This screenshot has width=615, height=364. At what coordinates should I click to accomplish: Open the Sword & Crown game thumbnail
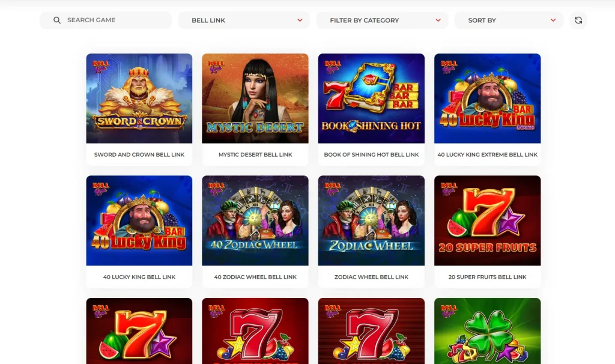(139, 99)
